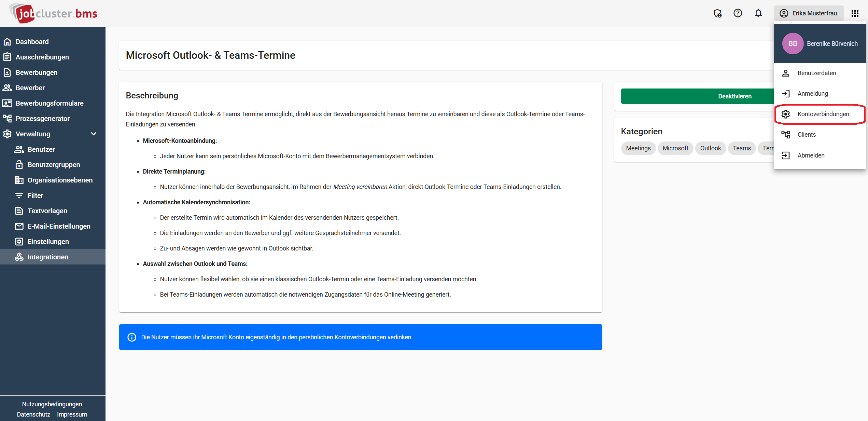Click 'Microsoft-Kontoanbindung:' bullet text
The width and height of the screenshot is (868, 421).
pos(180,141)
